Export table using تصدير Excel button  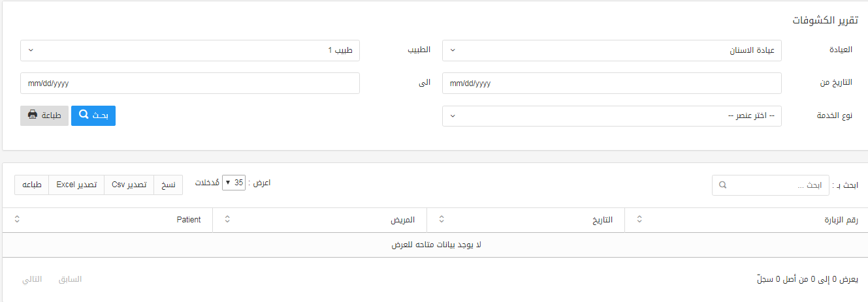pos(77,185)
